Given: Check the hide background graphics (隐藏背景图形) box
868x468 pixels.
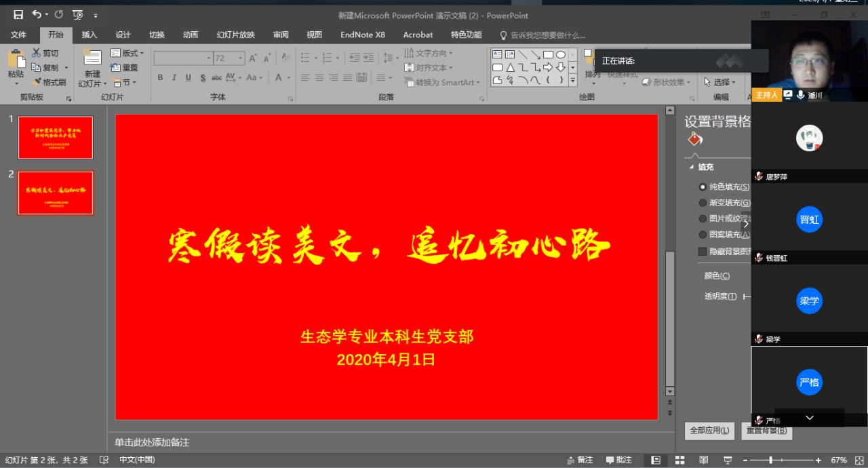Looking at the screenshot, I should coord(703,251).
